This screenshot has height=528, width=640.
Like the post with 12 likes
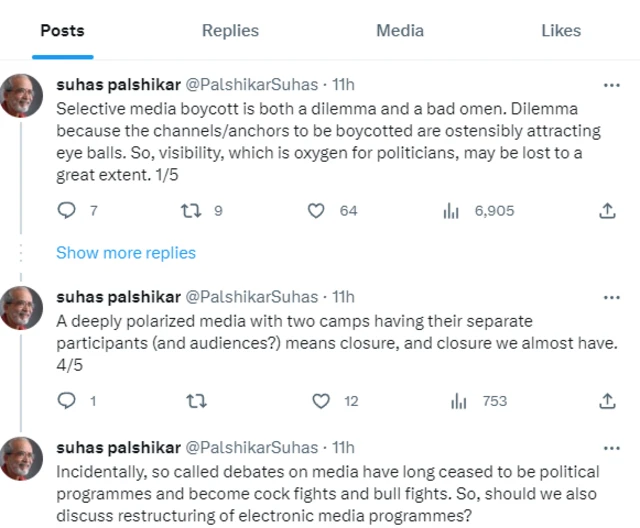pyautogui.click(x=320, y=401)
